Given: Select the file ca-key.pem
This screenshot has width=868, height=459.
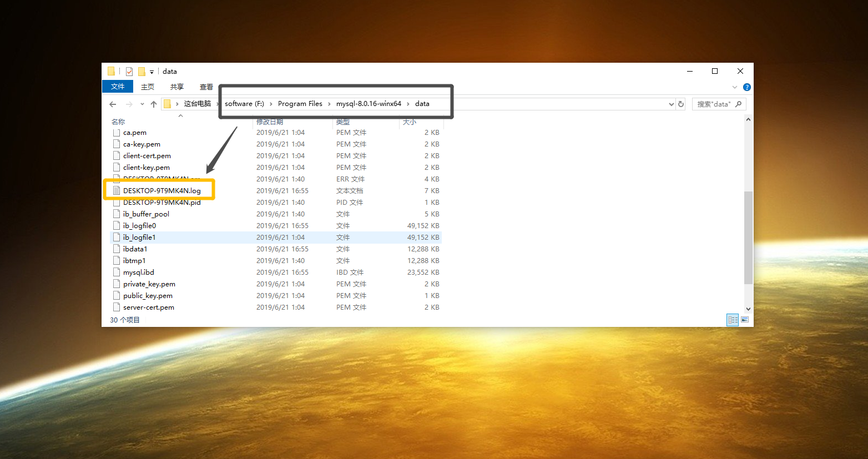Looking at the screenshot, I should pyautogui.click(x=142, y=144).
